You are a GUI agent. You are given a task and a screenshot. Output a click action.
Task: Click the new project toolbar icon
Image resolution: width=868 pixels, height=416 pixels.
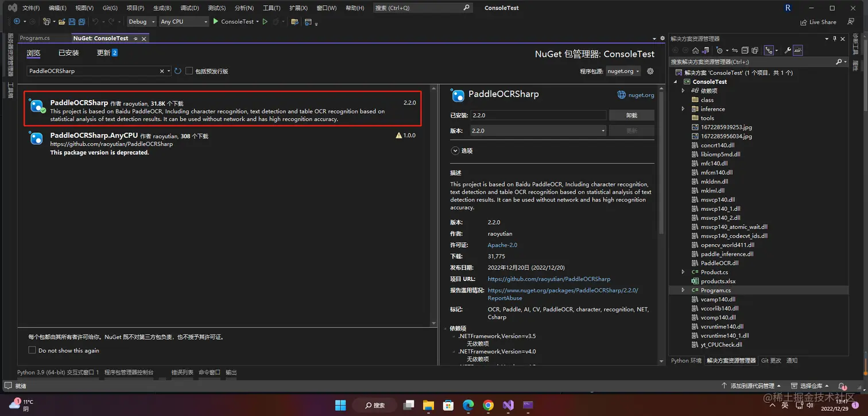pos(46,22)
